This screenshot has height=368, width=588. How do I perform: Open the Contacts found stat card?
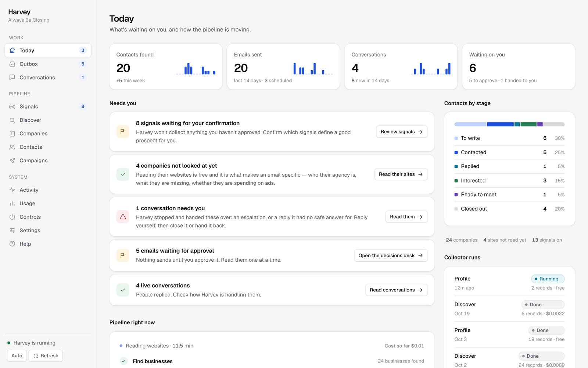(166, 67)
